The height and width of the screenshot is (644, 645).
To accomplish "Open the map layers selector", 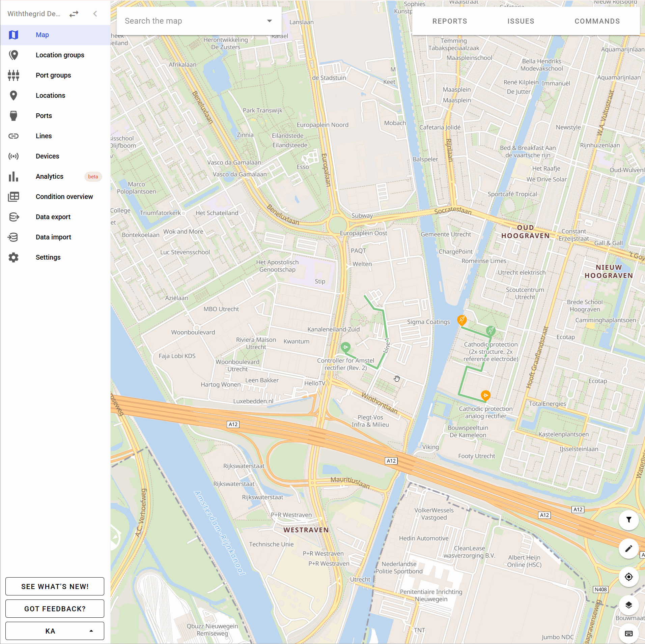I will coord(628,605).
